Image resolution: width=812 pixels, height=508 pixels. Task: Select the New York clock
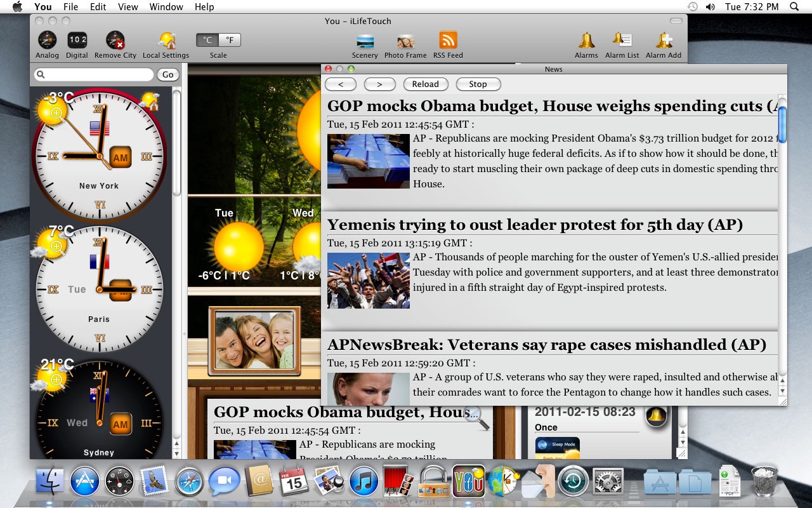click(x=99, y=156)
